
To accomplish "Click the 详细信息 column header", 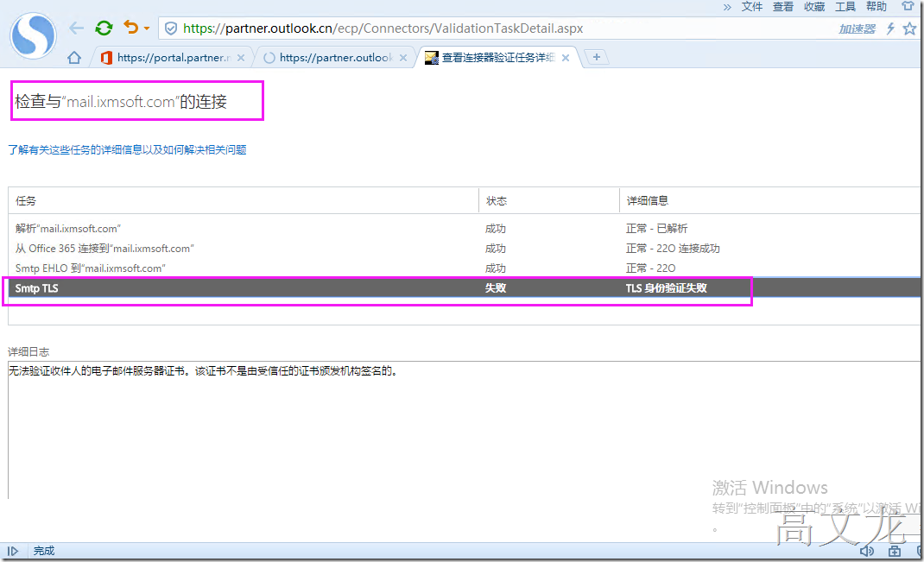I will tap(771, 201).
